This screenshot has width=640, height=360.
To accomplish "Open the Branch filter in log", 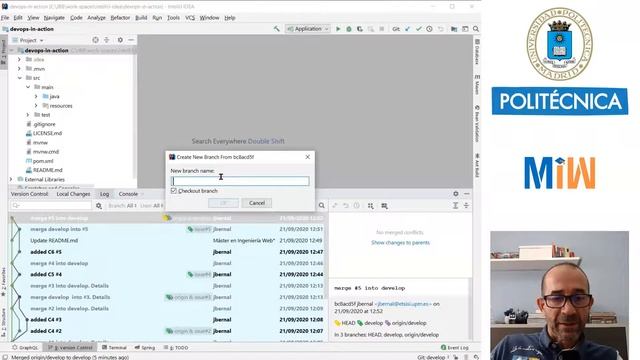I will point(122,206).
